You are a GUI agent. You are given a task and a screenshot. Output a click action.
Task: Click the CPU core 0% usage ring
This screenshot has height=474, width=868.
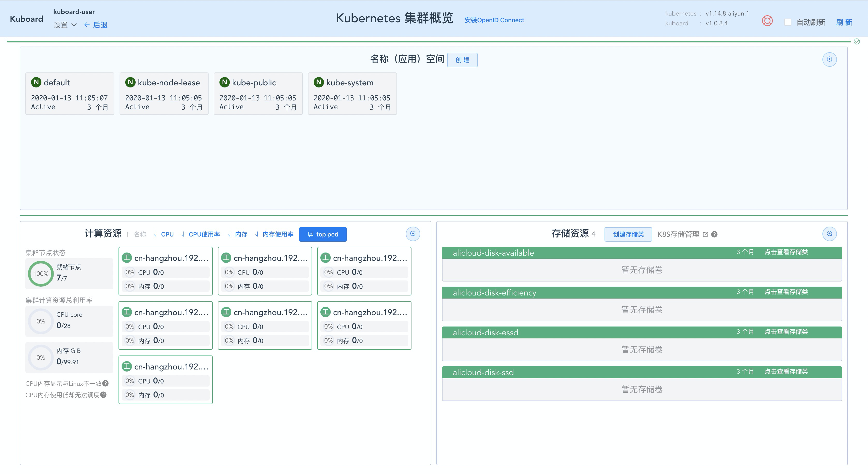point(41,321)
